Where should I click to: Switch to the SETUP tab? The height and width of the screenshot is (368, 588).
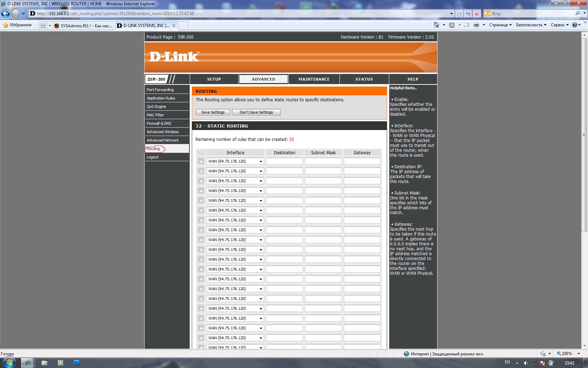[x=214, y=79]
